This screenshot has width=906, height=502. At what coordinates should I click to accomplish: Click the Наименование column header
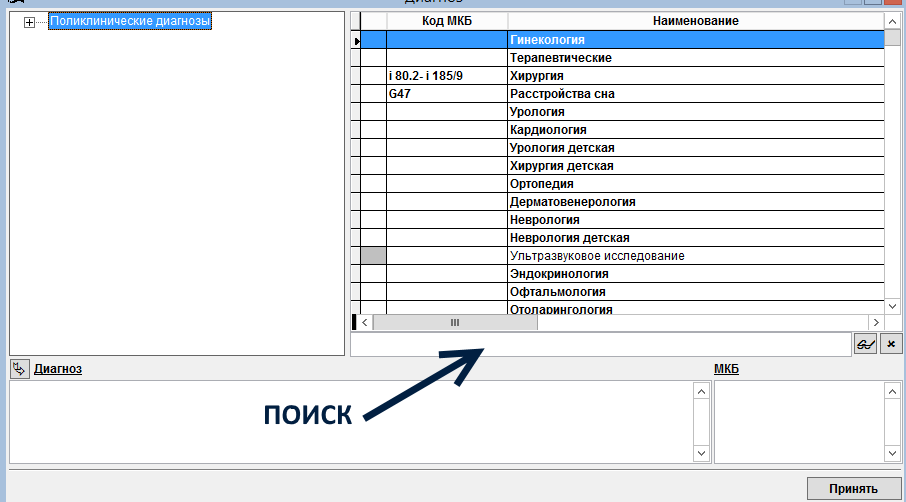click(x=695, y=21)
